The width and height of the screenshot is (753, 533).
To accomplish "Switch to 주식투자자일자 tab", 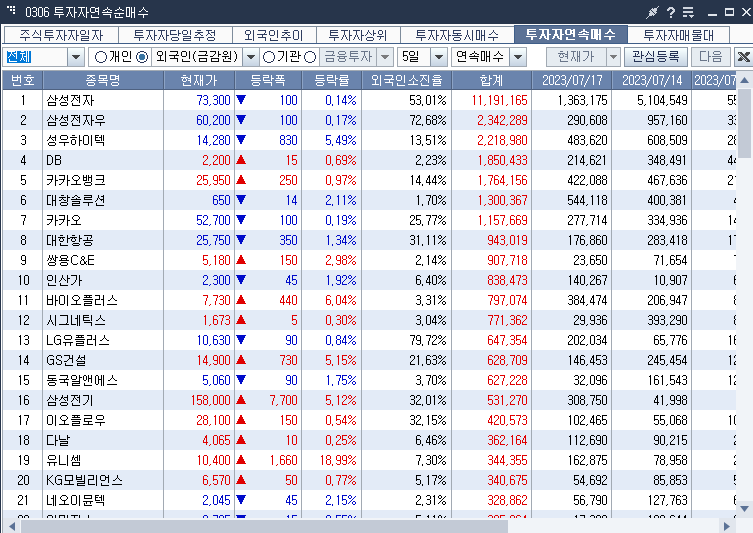I will tap(61, 35).
